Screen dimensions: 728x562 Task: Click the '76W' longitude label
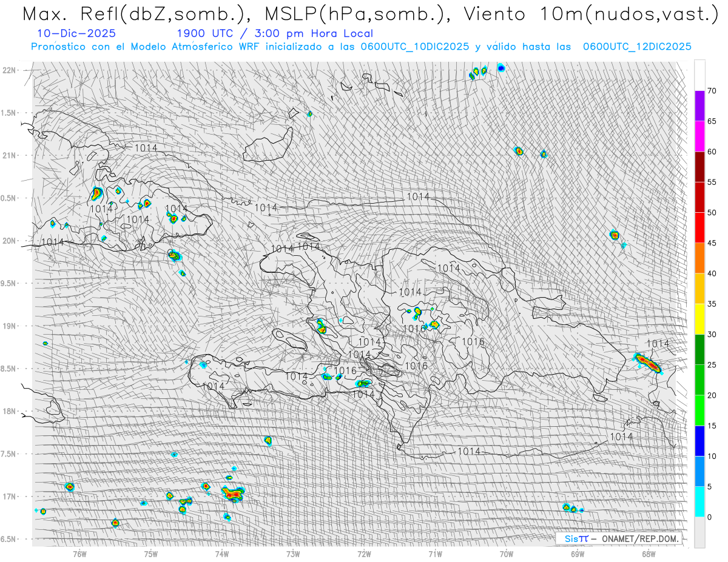tap(79, 553)
